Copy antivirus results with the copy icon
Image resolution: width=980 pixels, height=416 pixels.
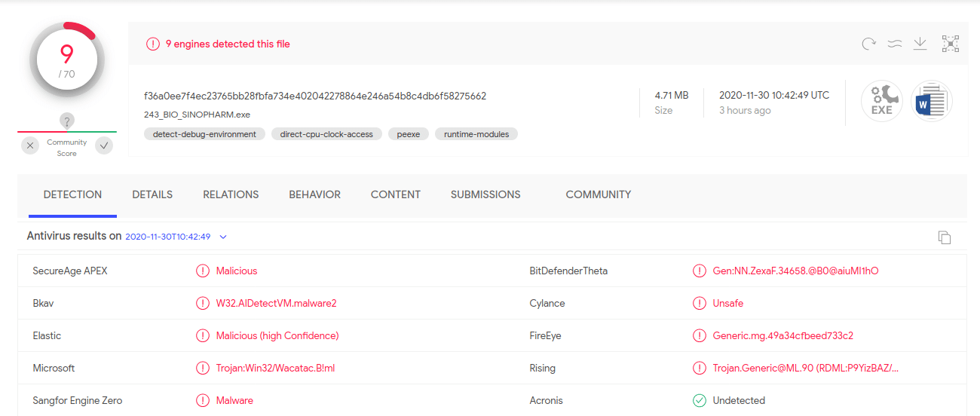click(x=944, y=237)
